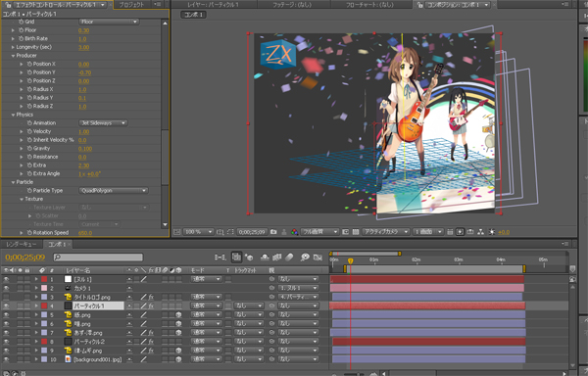This screenshot has height=376, width=588.
Task: Reset exposure in the composition viewer
Action: (x=492, y=232)
